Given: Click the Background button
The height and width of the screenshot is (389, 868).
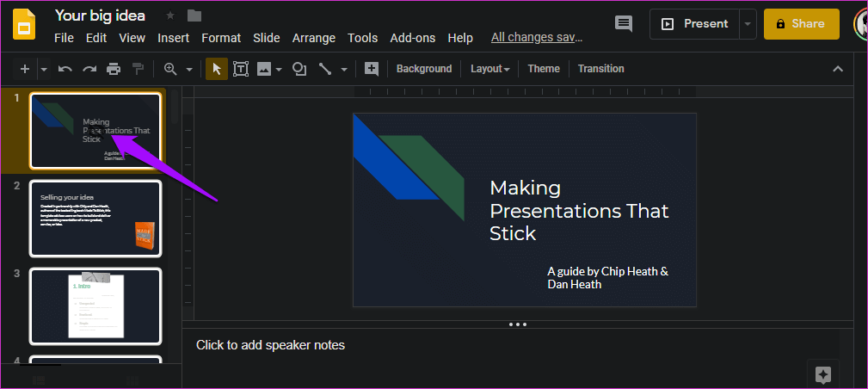Looking at the screenshot, I should pyautogui.click(x=424, y=69).
